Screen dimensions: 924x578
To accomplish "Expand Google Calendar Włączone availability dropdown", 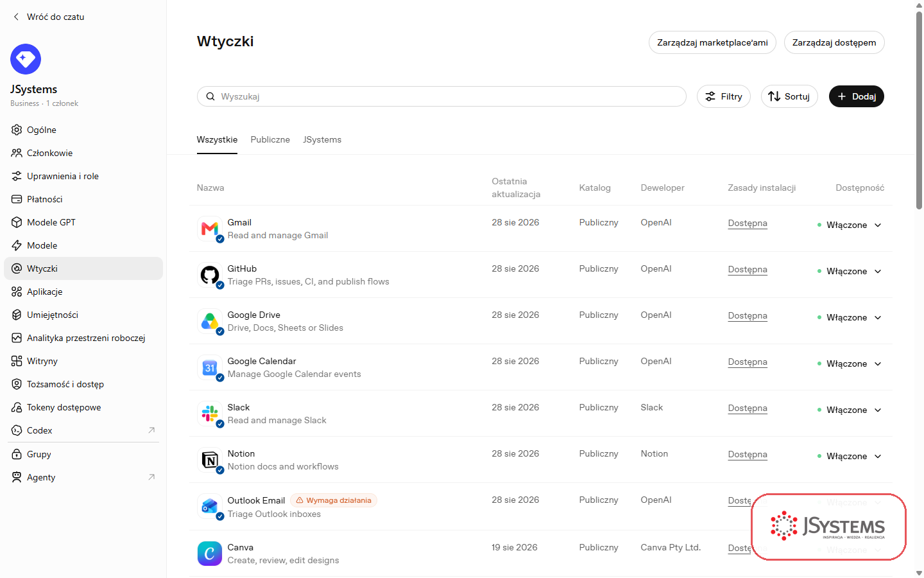I will pos(850,363).
